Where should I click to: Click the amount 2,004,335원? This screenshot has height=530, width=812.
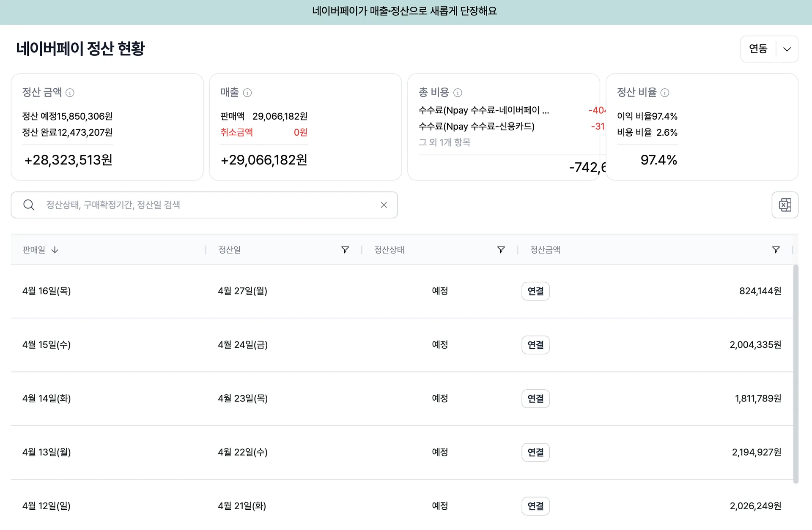[755, 344]
